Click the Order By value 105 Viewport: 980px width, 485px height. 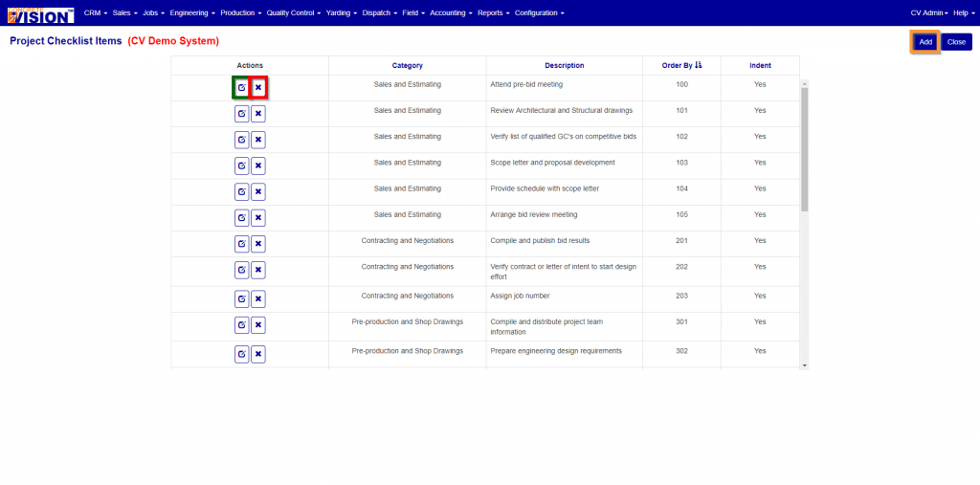point(681,214)
